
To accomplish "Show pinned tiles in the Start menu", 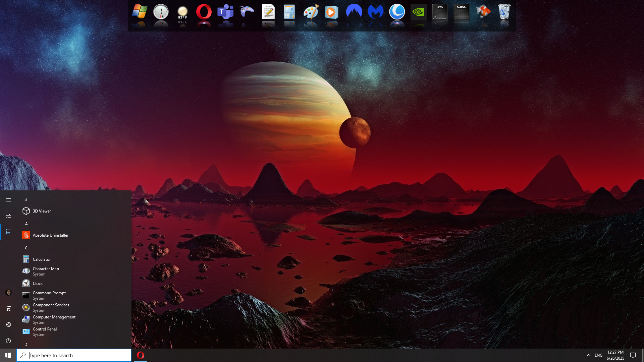I will 8,216.
